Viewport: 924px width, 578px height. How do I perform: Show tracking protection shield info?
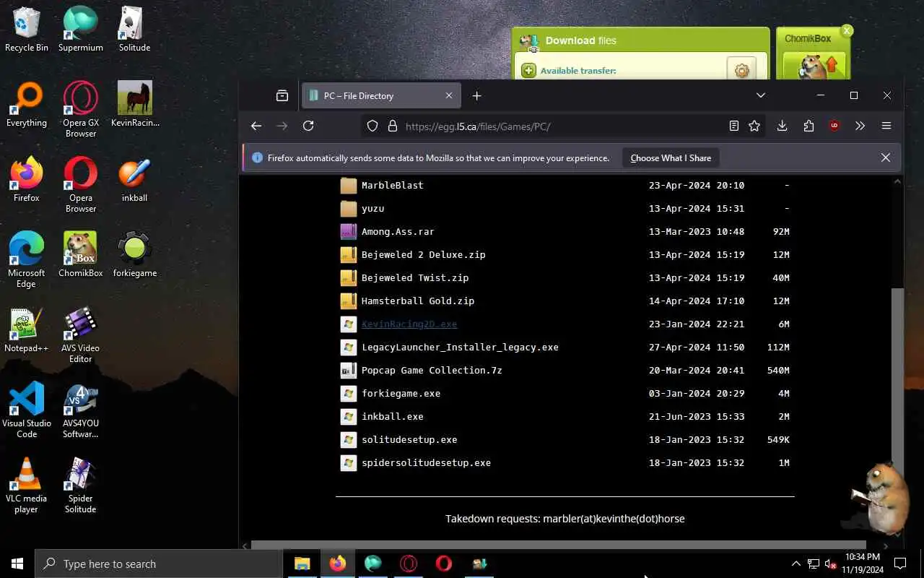[372, 126]
